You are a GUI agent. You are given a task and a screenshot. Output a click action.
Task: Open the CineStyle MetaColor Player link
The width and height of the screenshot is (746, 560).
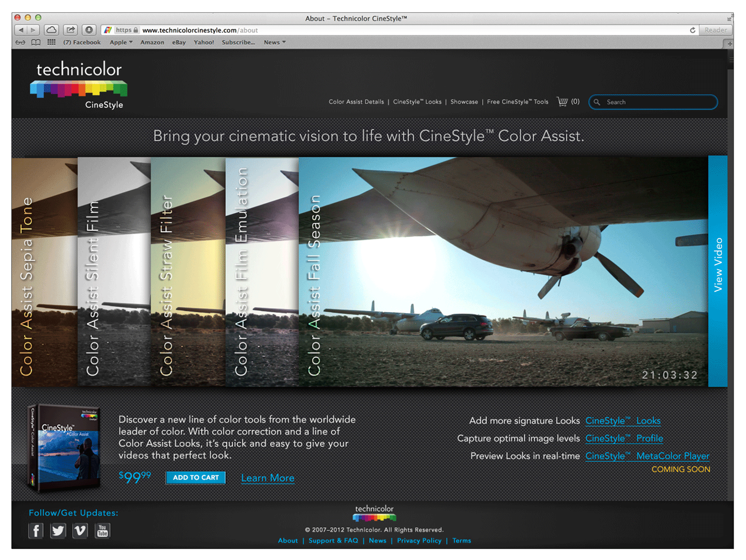647,456
